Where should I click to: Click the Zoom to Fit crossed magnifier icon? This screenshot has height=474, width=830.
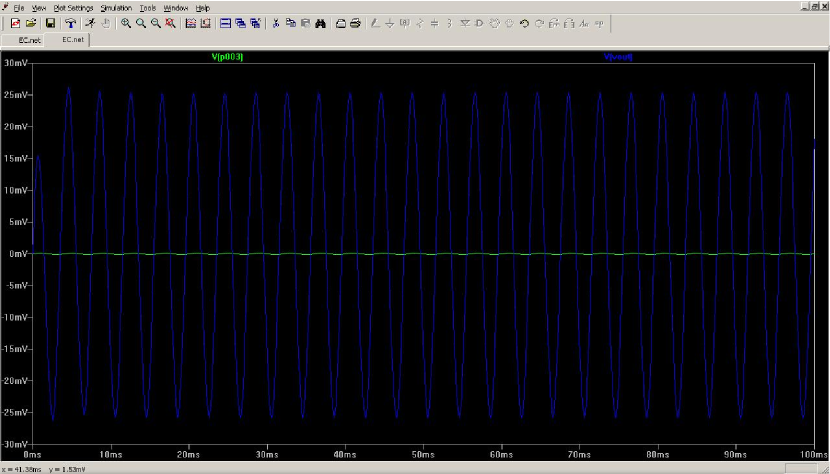point(171,22)
